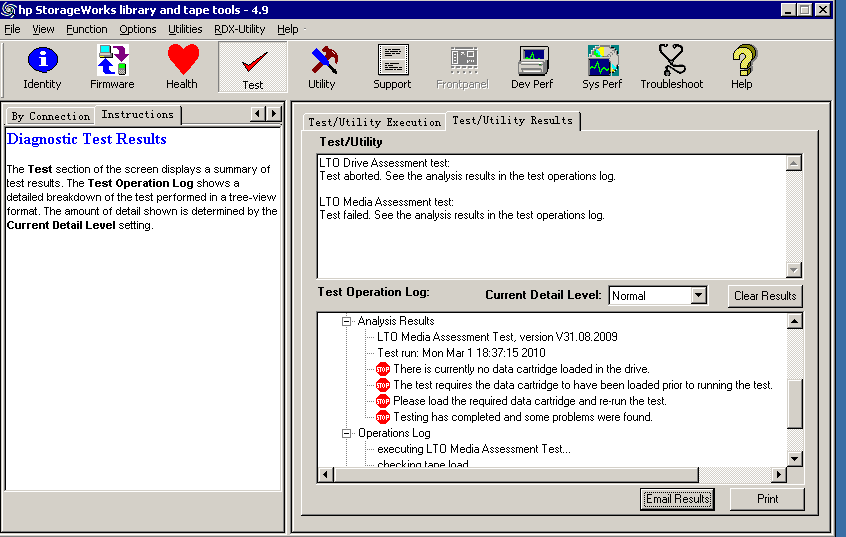The image size is (846, 537).
Task: Click the Clear Results button
Action: 765,296
